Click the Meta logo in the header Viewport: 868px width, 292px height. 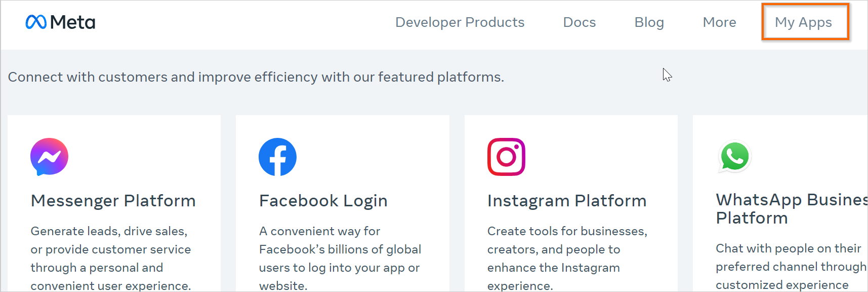click(60, 22)
